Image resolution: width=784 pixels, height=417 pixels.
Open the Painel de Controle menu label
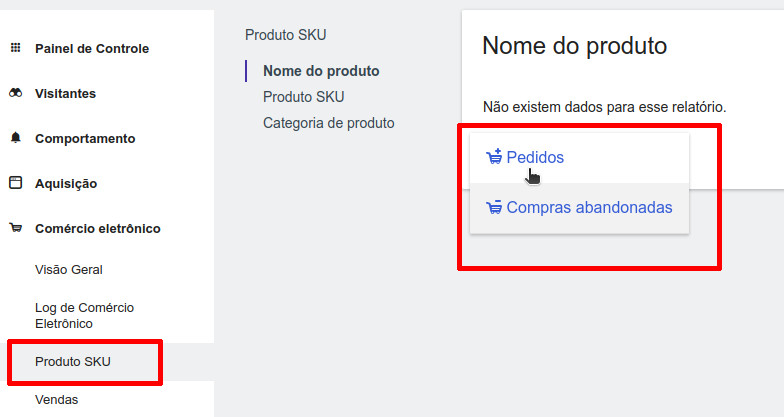tap(91, 48)
